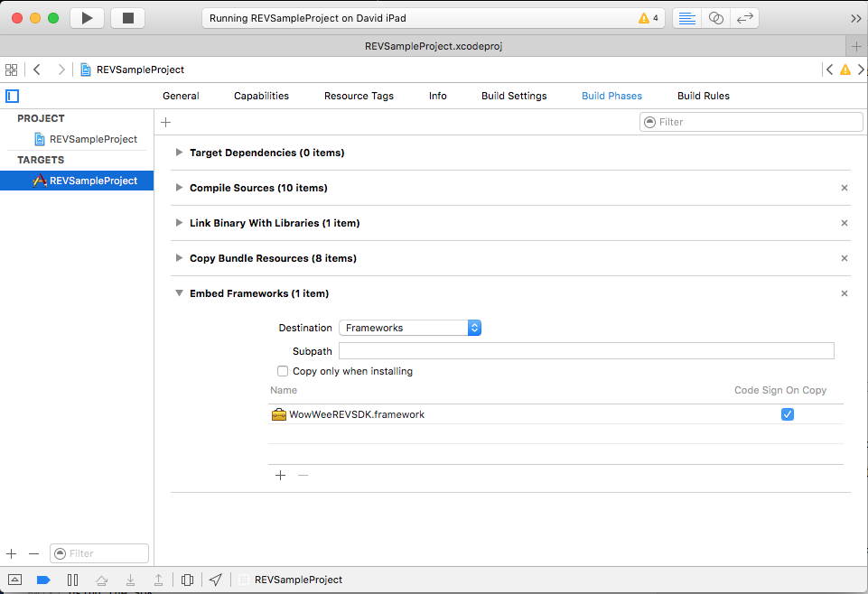Click the build phases Filter field

(x=751, y=122)
